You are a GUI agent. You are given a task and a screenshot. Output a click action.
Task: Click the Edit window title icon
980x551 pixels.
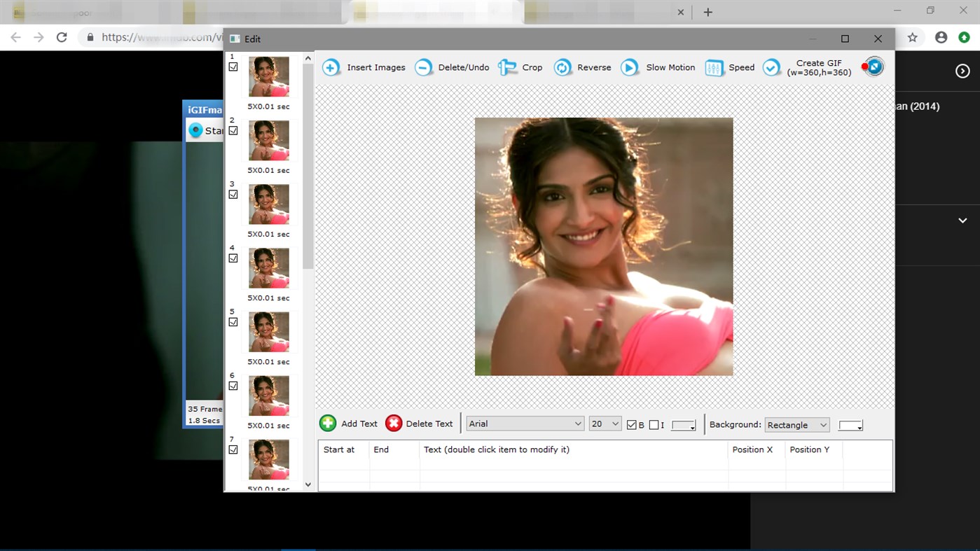coord(235,39)
